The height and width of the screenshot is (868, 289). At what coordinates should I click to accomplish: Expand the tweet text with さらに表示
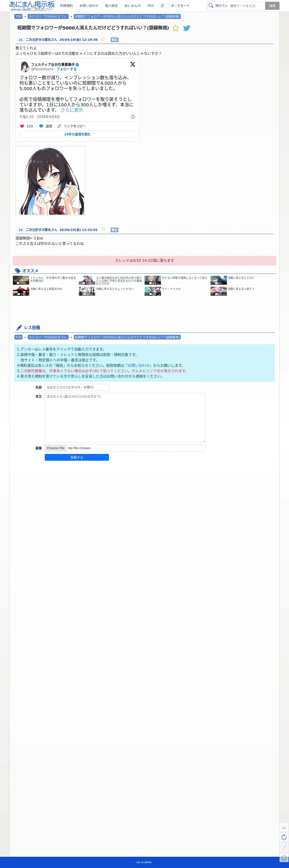point(72,110)
